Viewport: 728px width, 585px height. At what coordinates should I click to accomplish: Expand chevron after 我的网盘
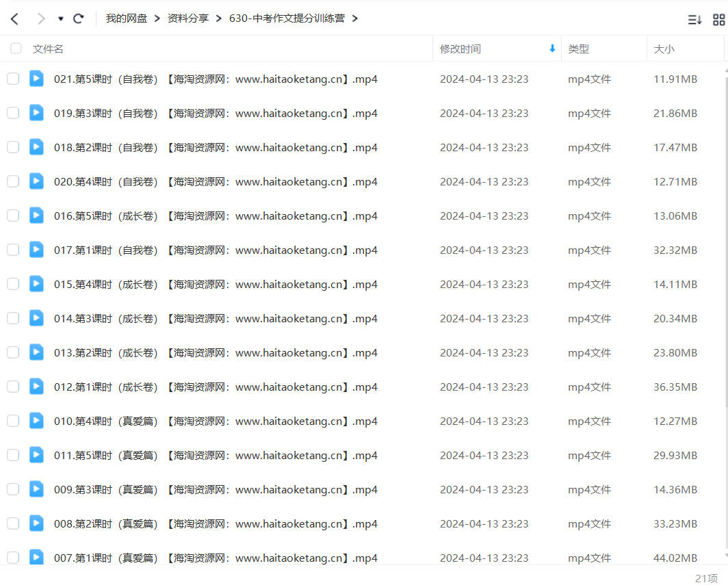click(x=157, y=18)
